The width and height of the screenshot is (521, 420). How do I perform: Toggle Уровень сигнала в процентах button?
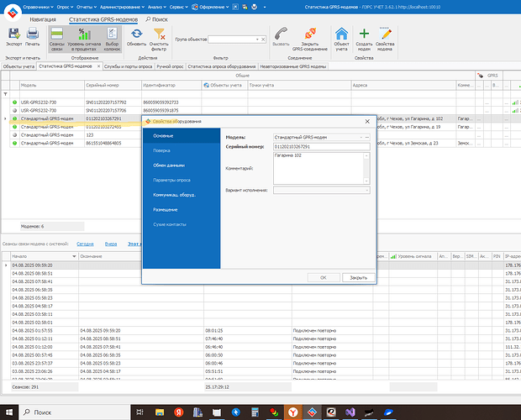[84, 39]
